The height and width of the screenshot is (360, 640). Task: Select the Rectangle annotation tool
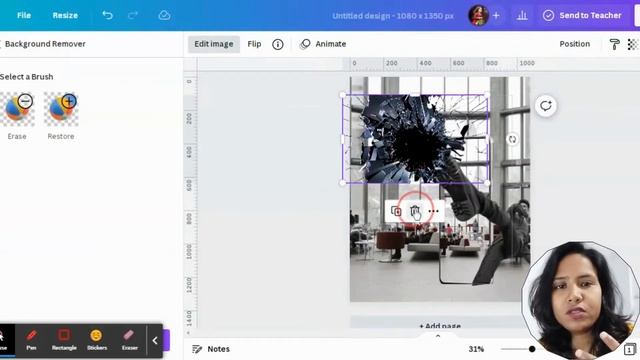[x=64, y=340]
